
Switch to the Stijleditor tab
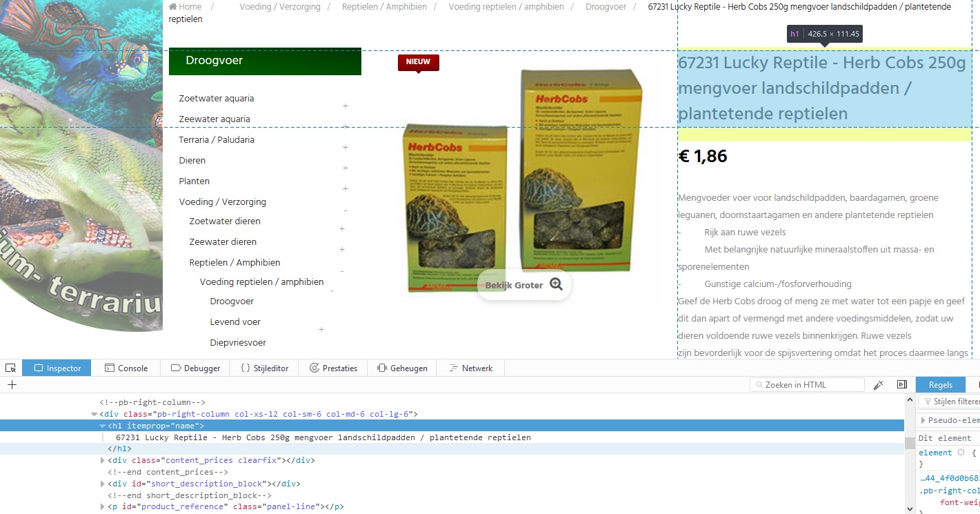[264, 368]
